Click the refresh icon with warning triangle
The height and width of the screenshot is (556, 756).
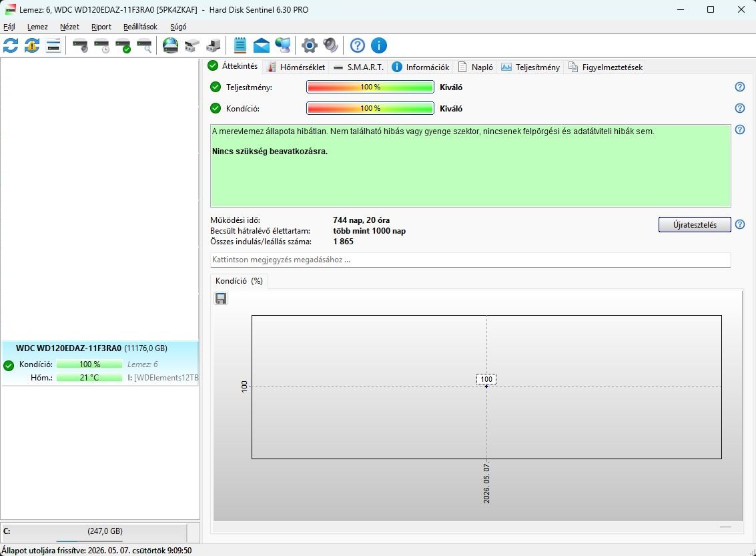pos(32,46)
